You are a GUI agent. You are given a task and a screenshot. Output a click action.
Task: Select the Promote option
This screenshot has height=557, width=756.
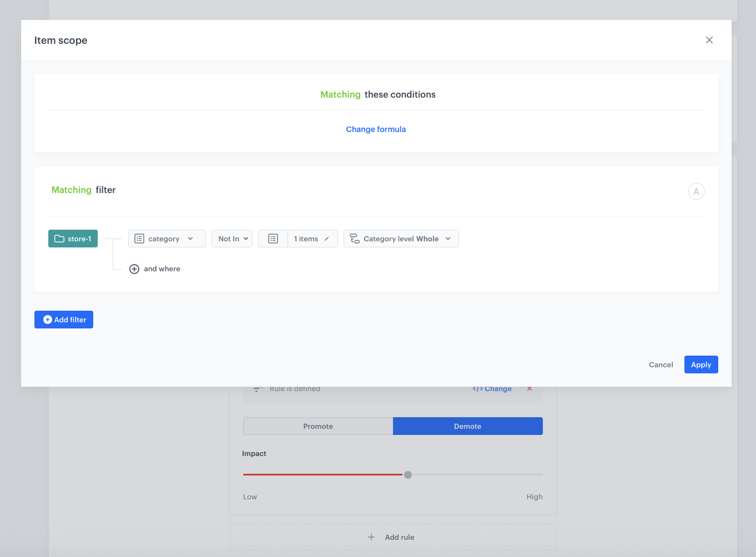tap(318, 426)
